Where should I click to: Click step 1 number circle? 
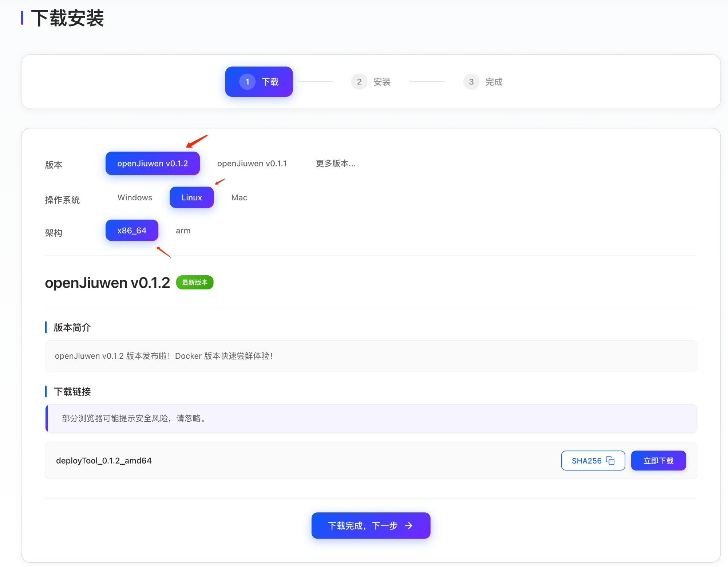coord(247,82)
